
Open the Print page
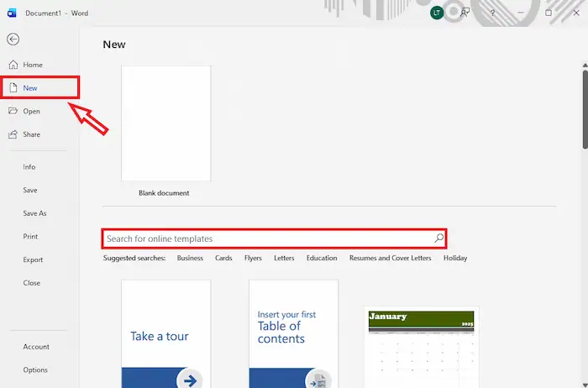[x=30, y=237]
